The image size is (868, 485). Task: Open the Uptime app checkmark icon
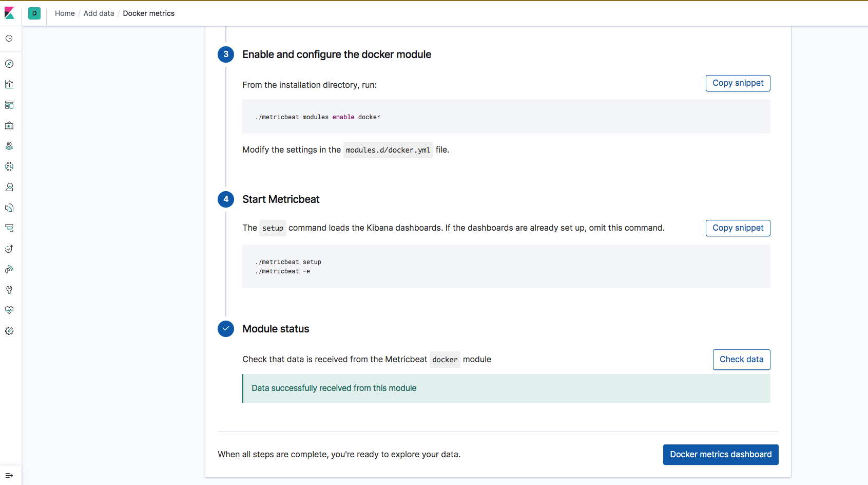pyautogui.click(x=9, y=249)
